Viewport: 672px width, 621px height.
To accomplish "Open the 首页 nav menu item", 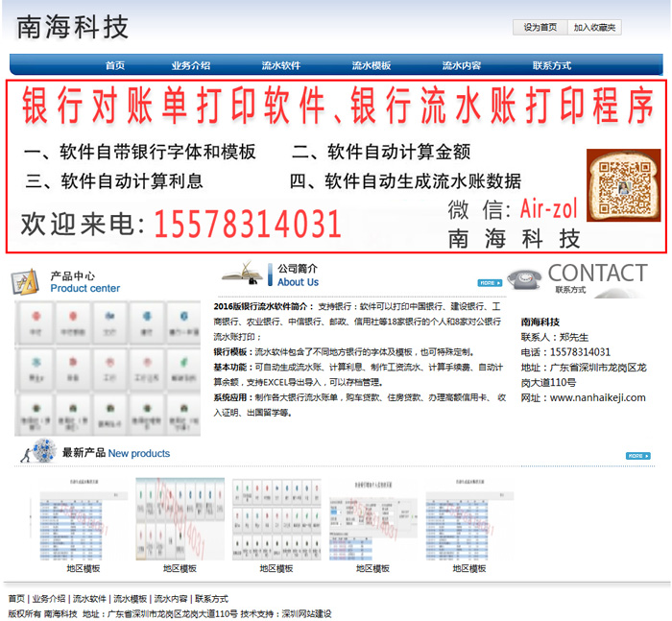I will [x=115, y=65].
